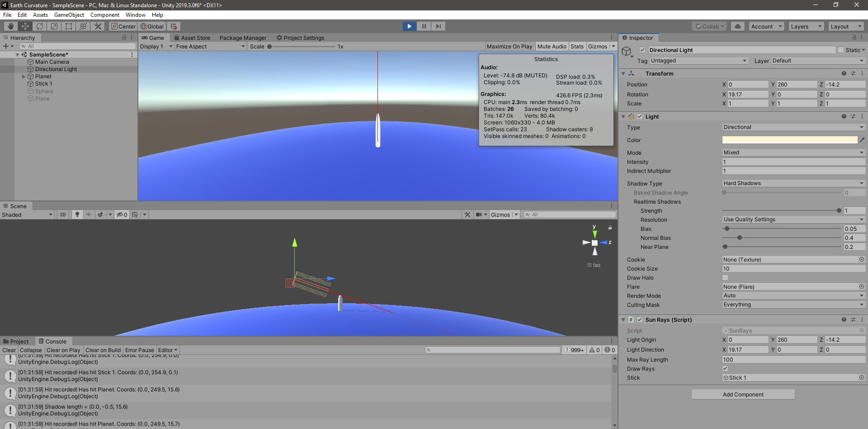
Task: Open the Shadow Type dropdown
Action: tap(793, 183)
